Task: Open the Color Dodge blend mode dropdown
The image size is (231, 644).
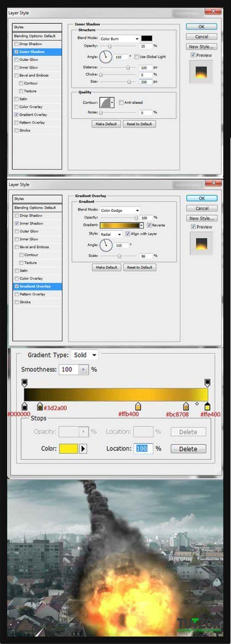Action: 120,210
